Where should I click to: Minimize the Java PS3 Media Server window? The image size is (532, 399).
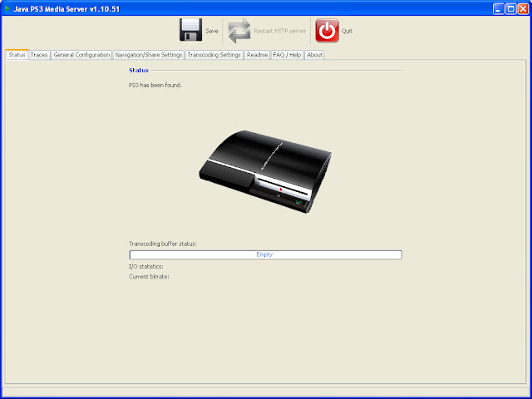tap(499, 8)
